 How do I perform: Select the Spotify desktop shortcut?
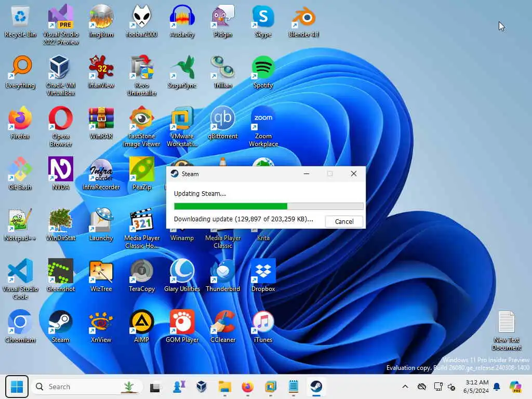(x=263, y=72)
